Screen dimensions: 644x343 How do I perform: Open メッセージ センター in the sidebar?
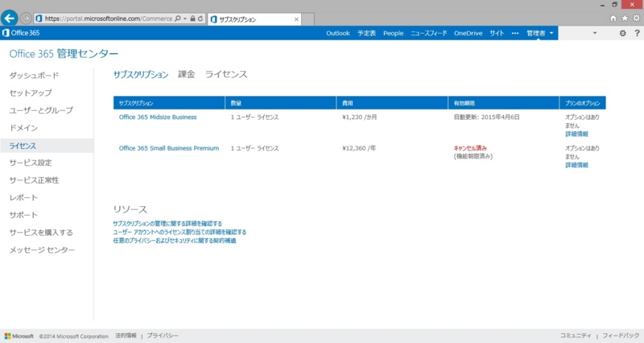click(42, 250)
